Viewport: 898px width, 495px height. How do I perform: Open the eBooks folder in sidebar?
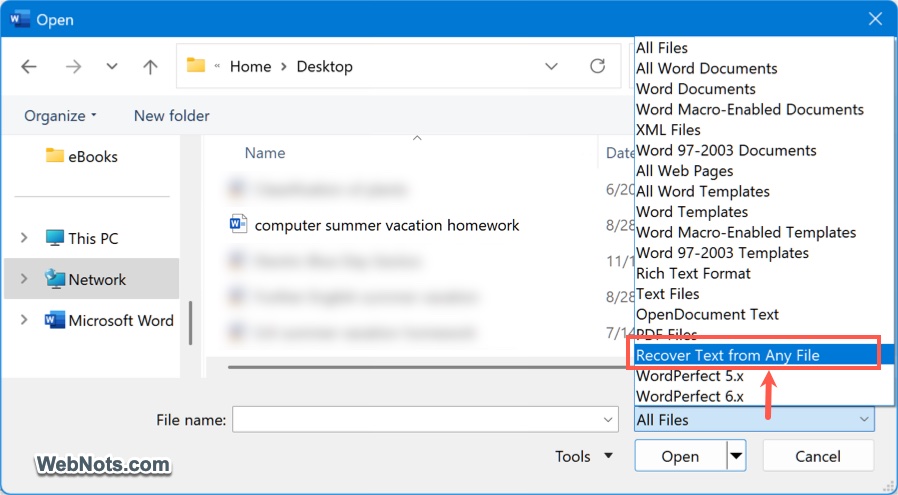click(81, 156)
